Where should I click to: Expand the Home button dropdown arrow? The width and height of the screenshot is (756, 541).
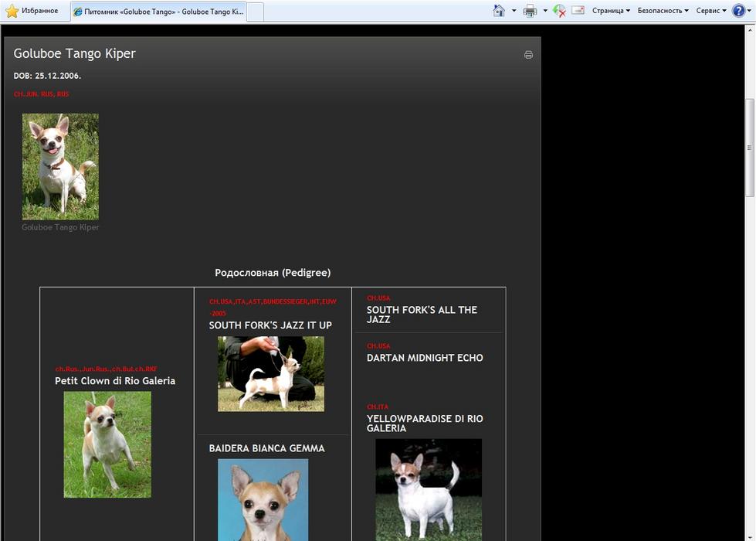pos(514,11)
